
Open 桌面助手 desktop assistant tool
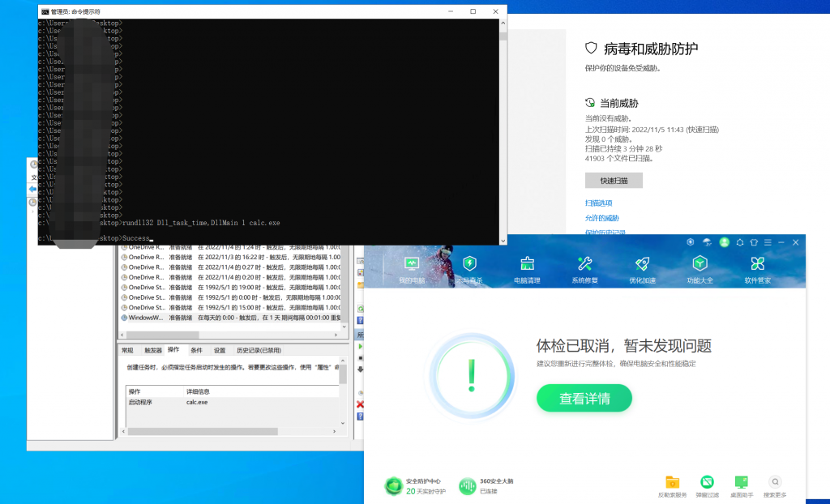tap(742, 486)
